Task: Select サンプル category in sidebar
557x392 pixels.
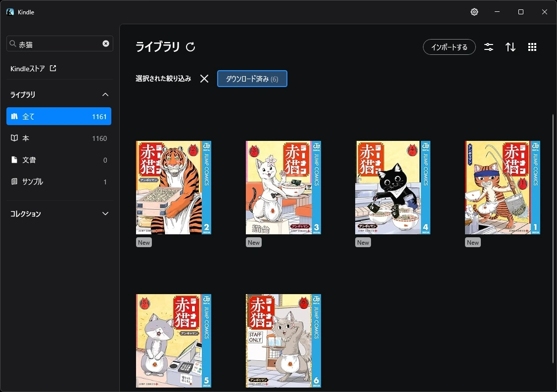Action: pyautogui.click(x=59, y=181)
